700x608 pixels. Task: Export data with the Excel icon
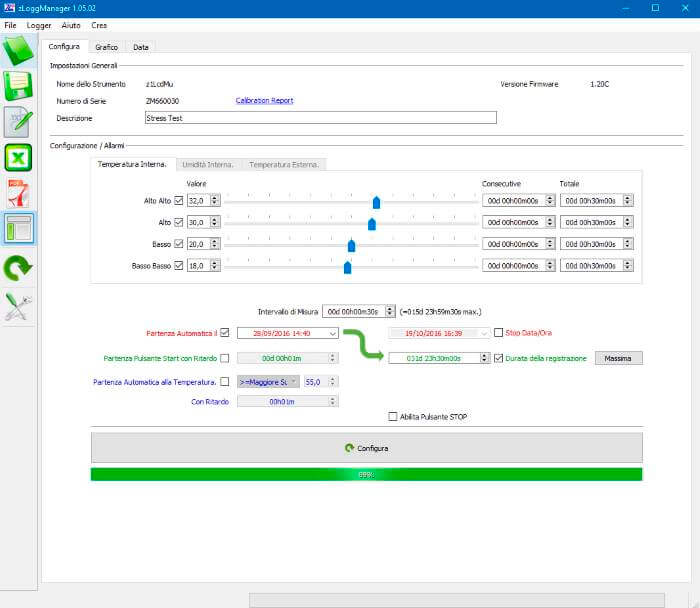click(19, 159)
